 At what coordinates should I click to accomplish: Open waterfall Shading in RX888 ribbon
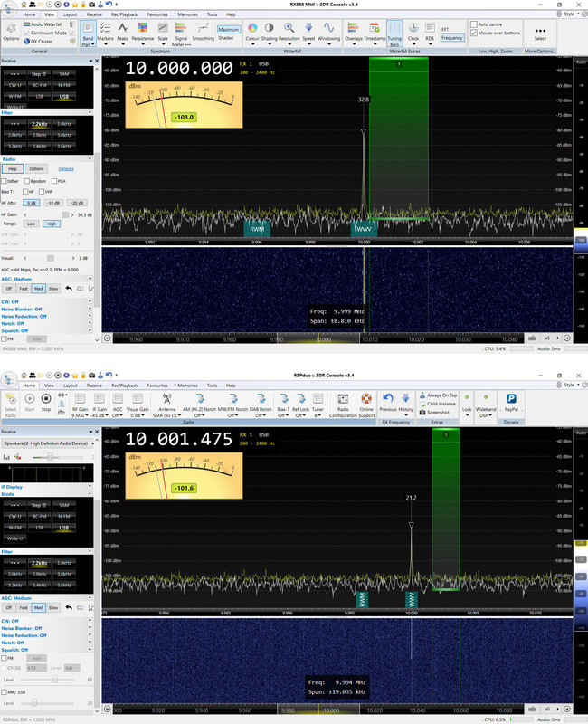(x=269, y=33)
